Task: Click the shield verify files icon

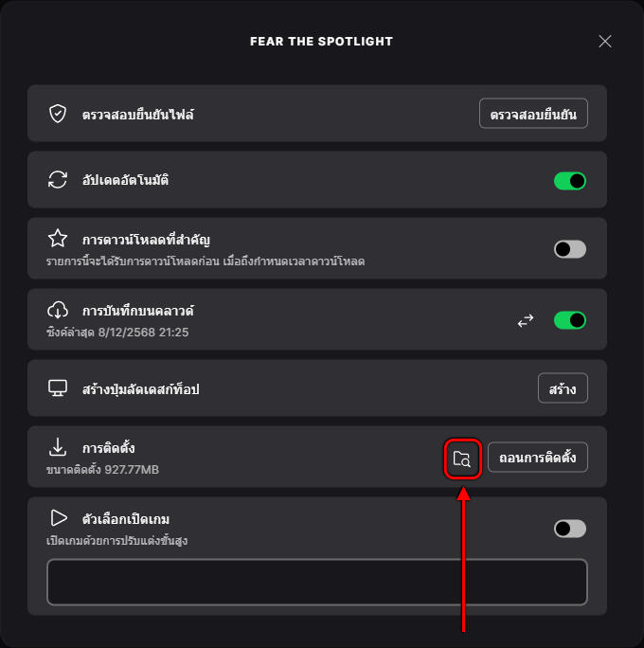Action: click(x=58, y=115)
